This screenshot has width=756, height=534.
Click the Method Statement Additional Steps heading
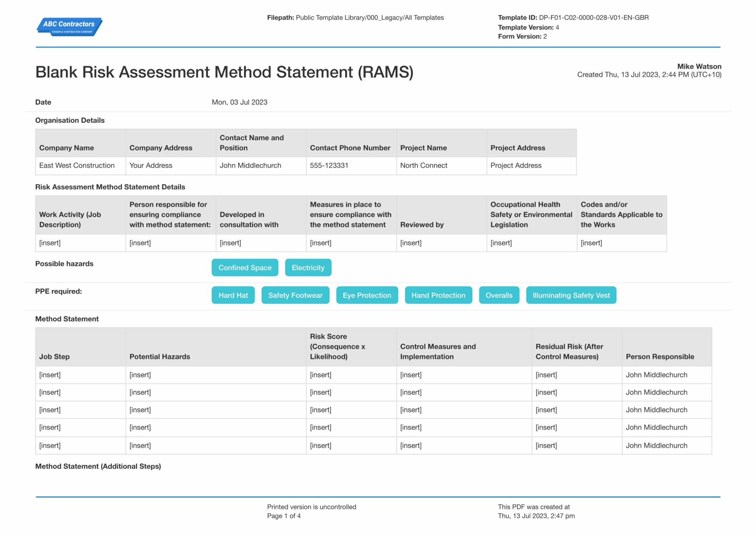(x=98, y=466)
